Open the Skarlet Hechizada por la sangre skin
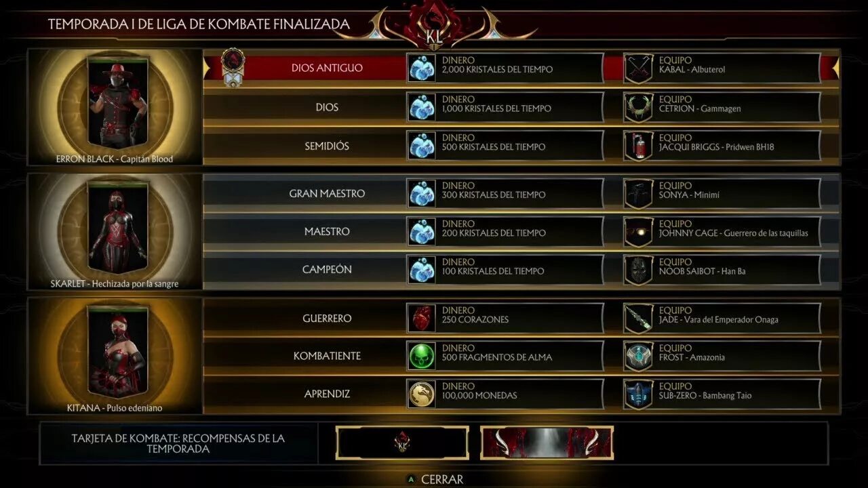The width and height of the screenshot is (868, 488). [115, 232]
